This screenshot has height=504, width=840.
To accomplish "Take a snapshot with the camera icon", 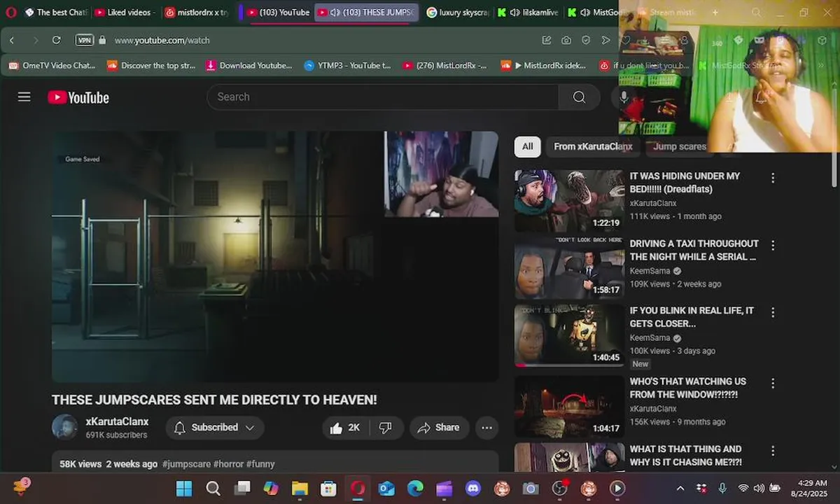I will point(566,40).
